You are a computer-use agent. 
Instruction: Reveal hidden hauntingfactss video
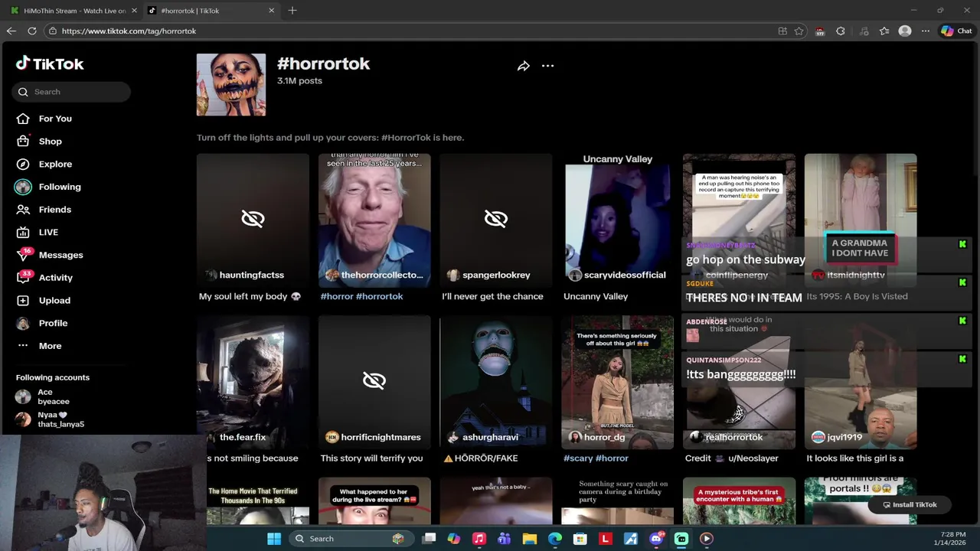tap(253, 219)
